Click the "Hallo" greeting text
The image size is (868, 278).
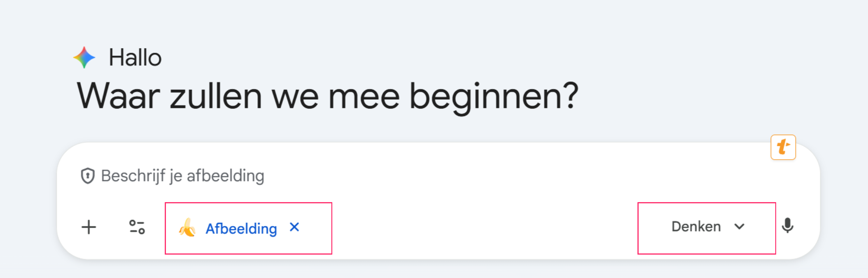coord(135,57)
